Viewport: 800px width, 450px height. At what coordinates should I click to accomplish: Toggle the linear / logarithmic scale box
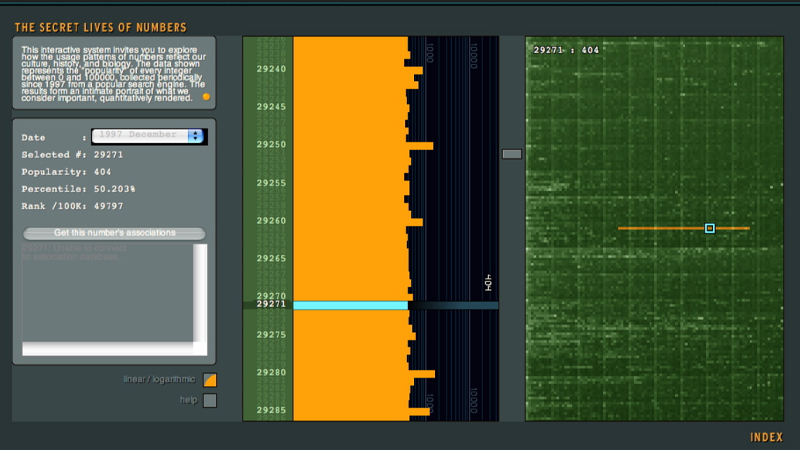[x=210, y=380]
